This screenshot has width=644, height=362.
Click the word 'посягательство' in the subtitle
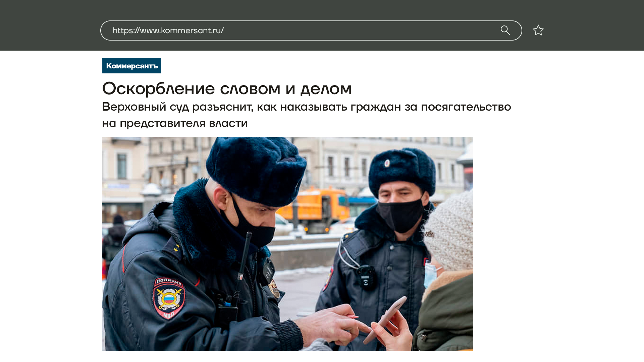(x=466, y=107)
